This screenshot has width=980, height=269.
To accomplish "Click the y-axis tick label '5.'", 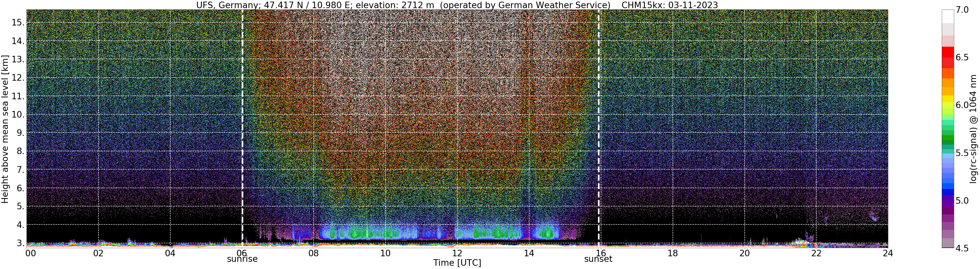I will pos(20,207).
